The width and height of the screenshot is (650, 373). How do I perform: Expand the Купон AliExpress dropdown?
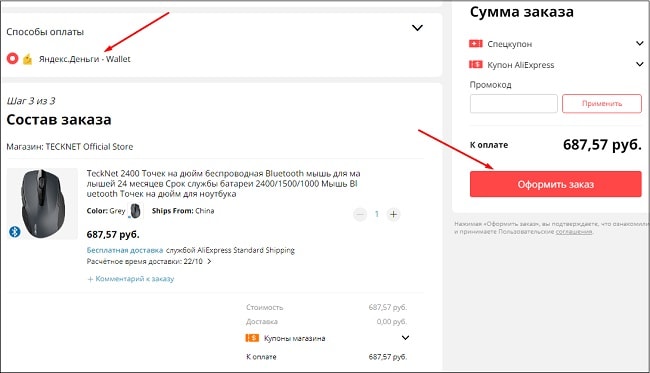[640, 64]
